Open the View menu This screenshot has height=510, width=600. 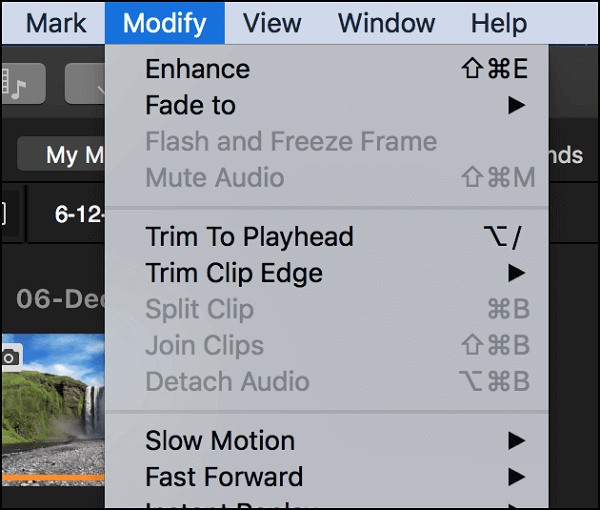click(272, 22)
